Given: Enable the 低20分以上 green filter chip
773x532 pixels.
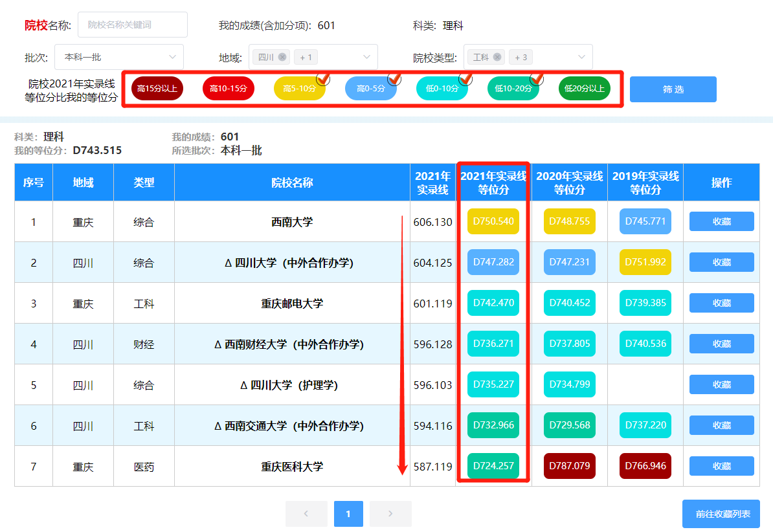Looking at the screenshot, I should (x=584, y=89).
